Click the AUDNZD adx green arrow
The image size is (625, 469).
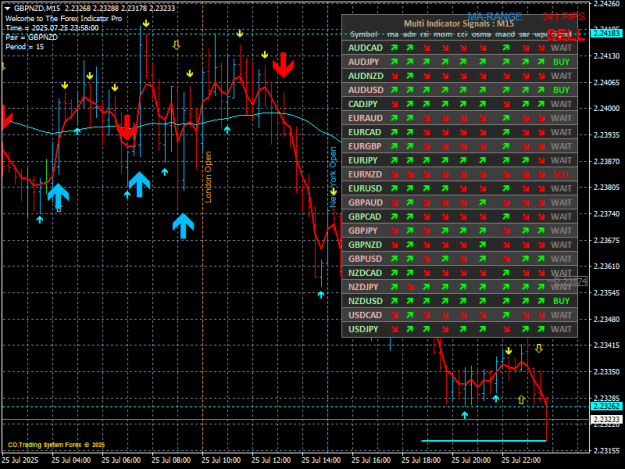point(410,76)
